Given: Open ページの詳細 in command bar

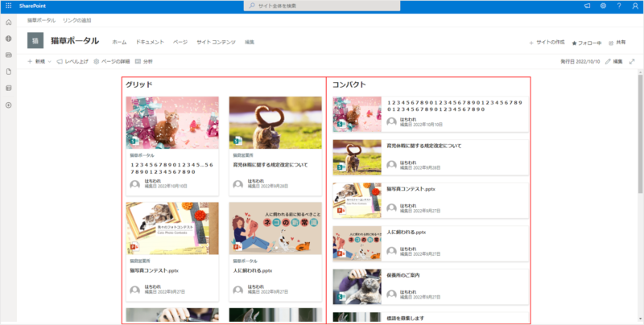Looking at the screenshot, I should coord(112,61).
